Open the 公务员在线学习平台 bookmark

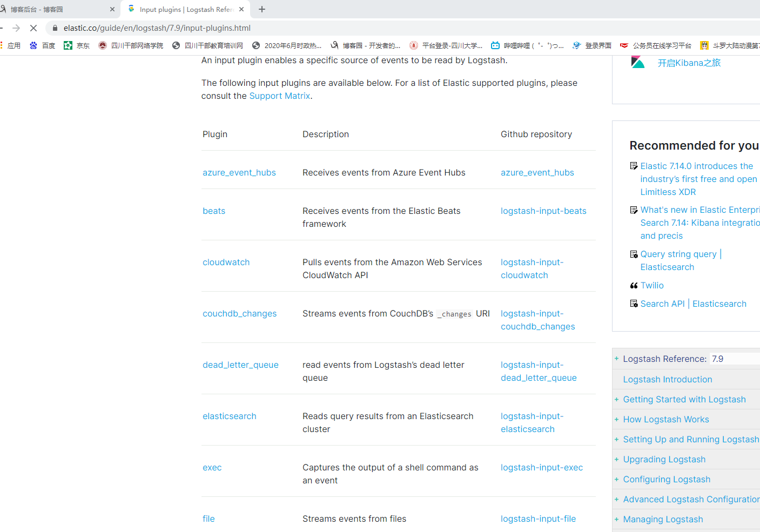[656, 45]
